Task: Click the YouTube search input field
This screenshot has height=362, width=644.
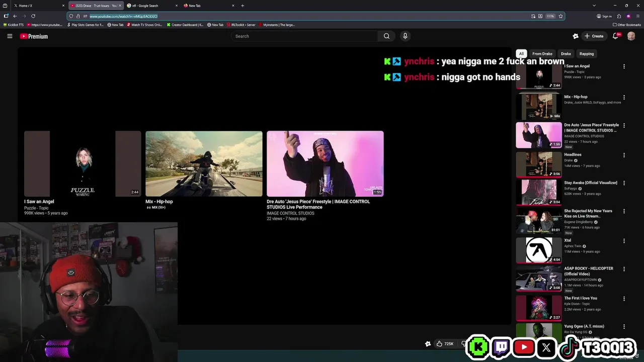Action: coord(304,36)
